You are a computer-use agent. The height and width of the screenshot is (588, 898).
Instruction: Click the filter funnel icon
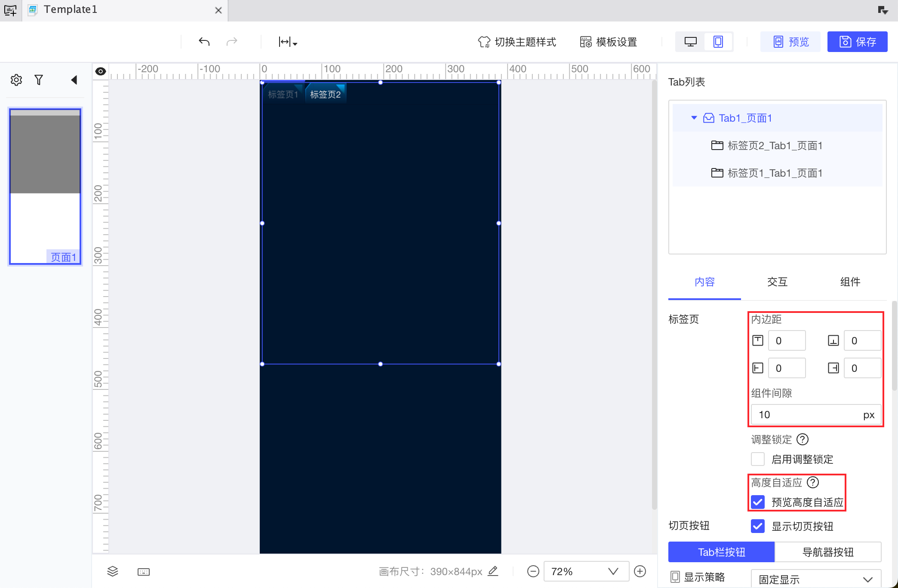[39, 80]
